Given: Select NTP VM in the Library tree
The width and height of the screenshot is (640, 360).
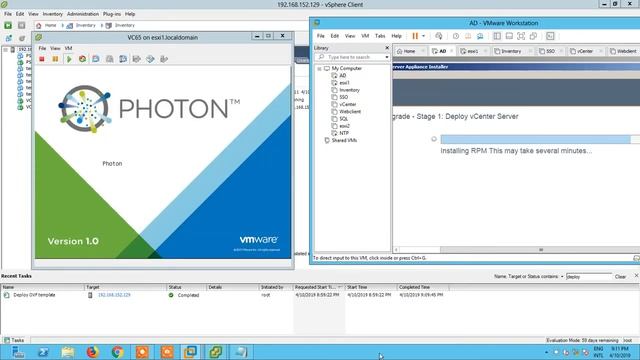Looking at the screenshot, I should pos(344,133).
